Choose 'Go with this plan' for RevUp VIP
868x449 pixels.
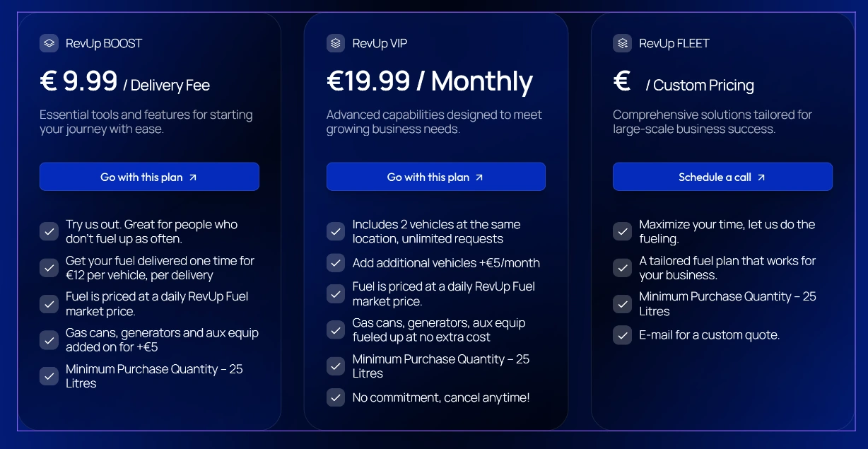[436, 177]
